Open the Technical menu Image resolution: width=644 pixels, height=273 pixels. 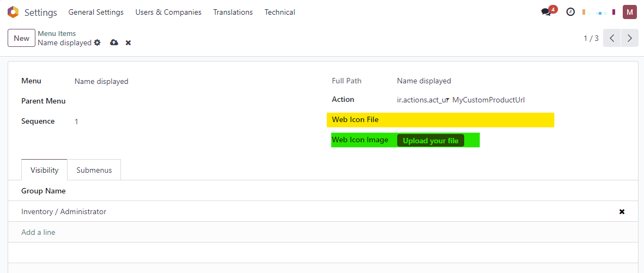pyautogui.click(x=280, y=13)
